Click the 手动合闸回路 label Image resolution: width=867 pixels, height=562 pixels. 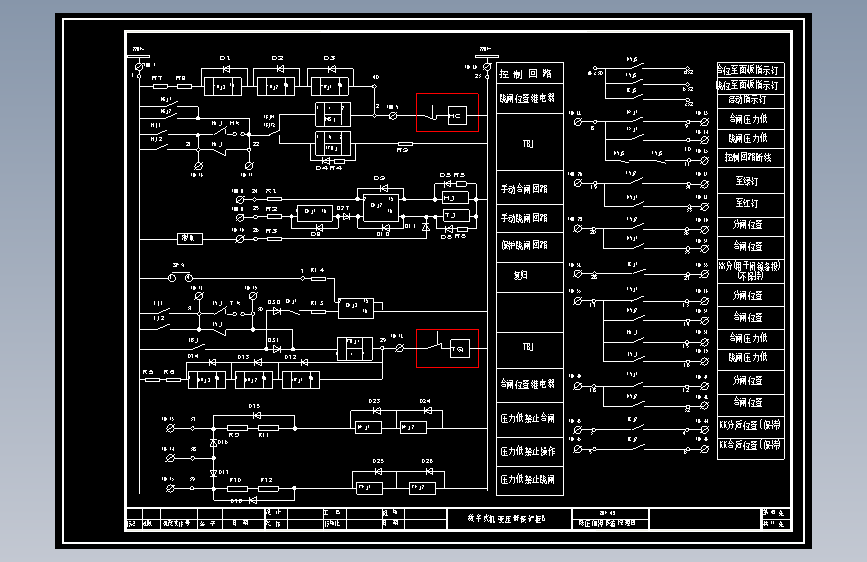(x=524, y=189)
